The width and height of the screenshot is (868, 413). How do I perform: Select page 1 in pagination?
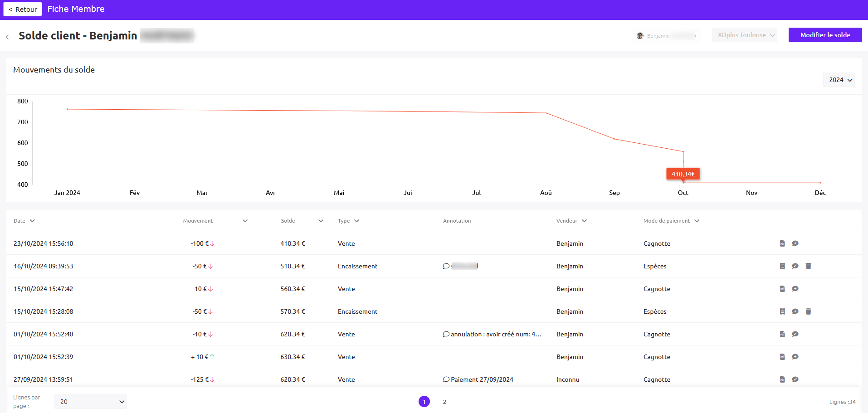[424, 402]
